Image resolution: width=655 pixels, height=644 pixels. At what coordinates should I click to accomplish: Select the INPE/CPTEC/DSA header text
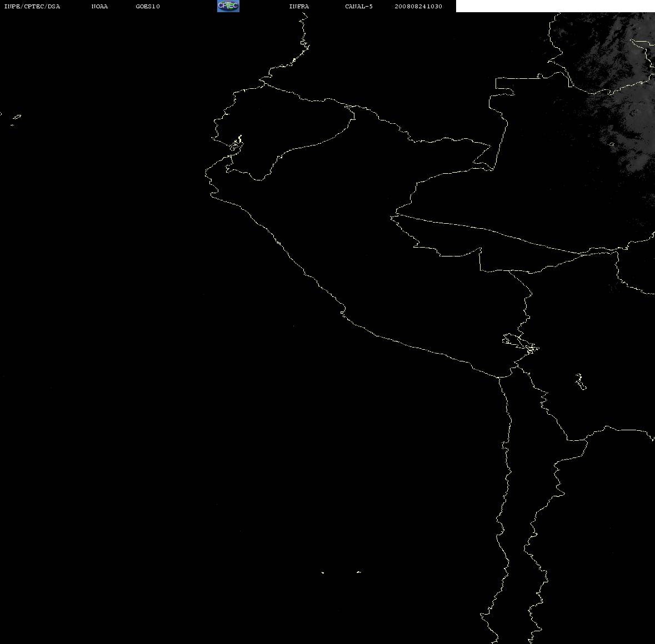pyautogui.click(x=32, y=6)
